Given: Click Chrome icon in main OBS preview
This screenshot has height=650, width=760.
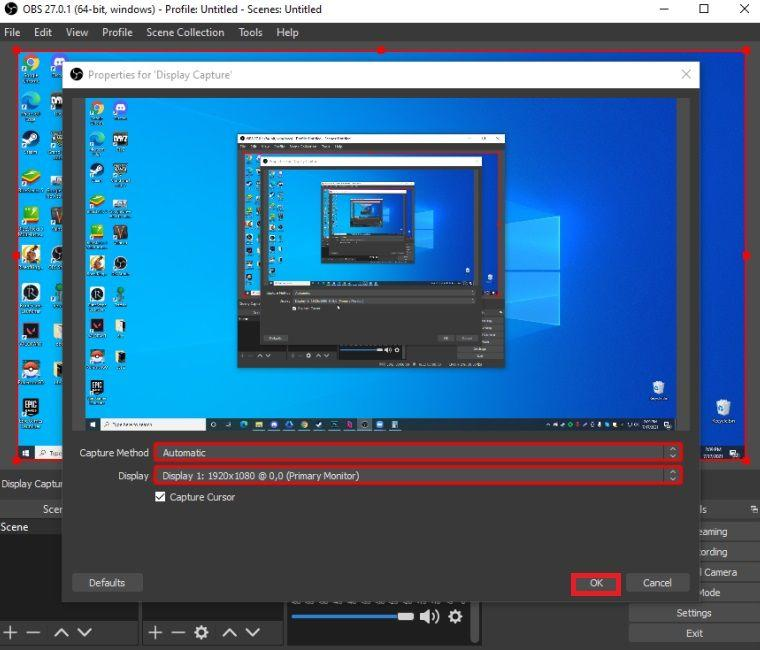Looking at the screenshot, I should (31, 63).
